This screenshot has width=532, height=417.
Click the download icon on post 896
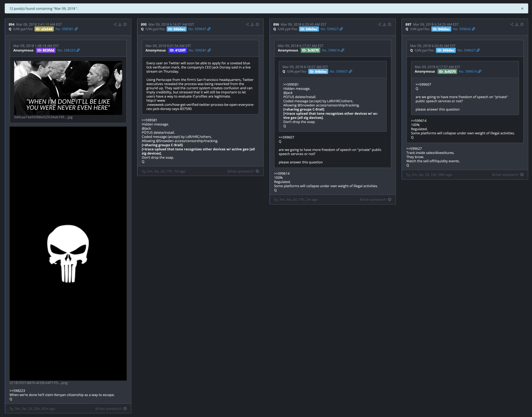(384, 24)
